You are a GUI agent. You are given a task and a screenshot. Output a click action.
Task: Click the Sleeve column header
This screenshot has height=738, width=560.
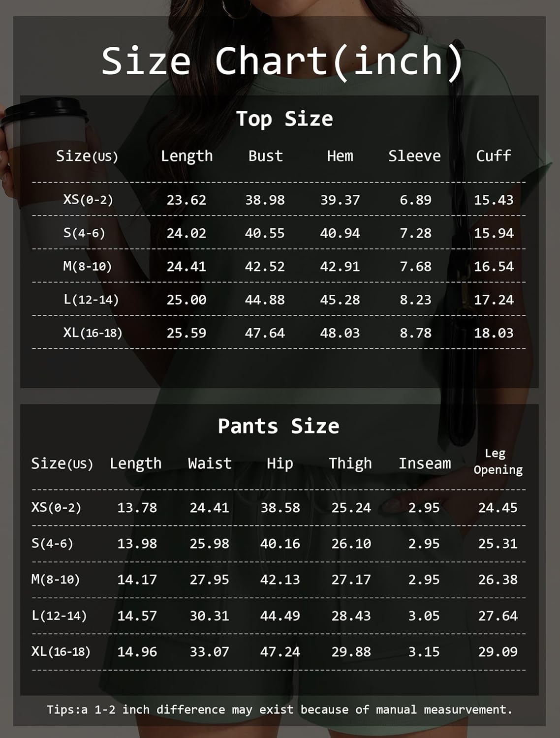414,156
